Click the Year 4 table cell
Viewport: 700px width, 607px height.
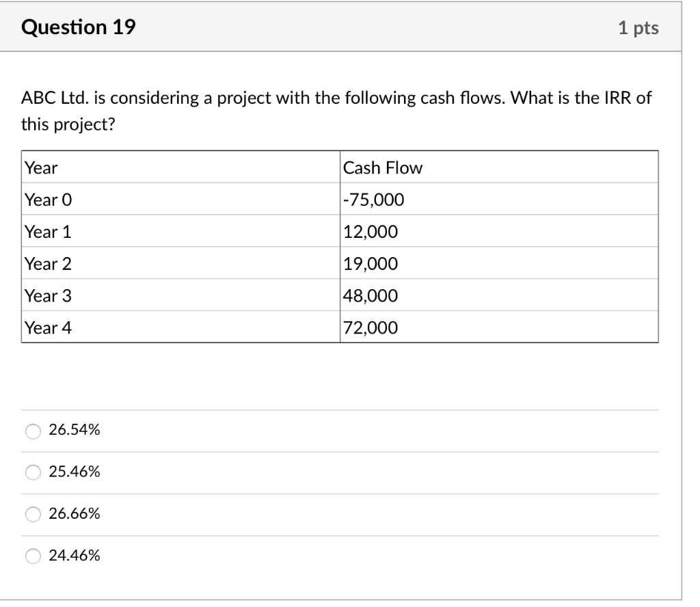48,328
